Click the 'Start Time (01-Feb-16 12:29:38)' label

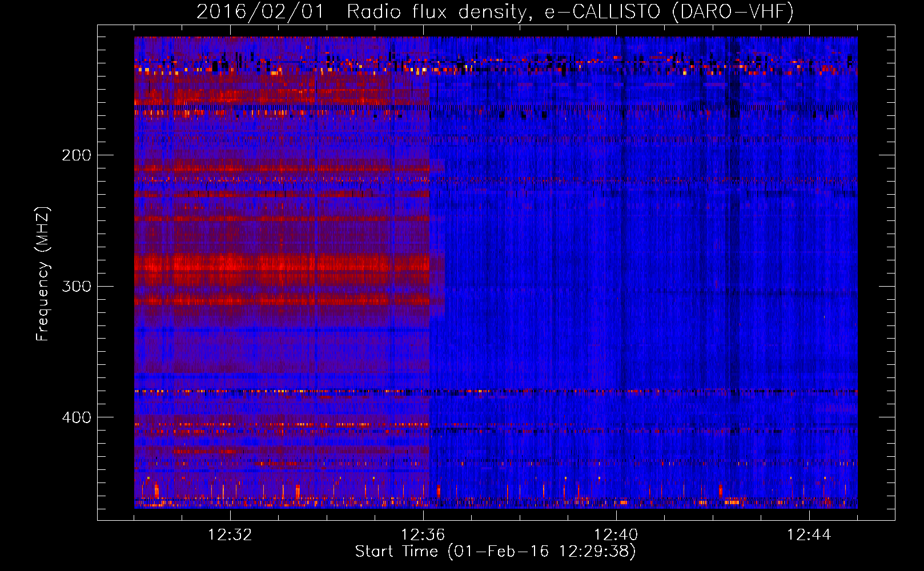click(495, 552)
